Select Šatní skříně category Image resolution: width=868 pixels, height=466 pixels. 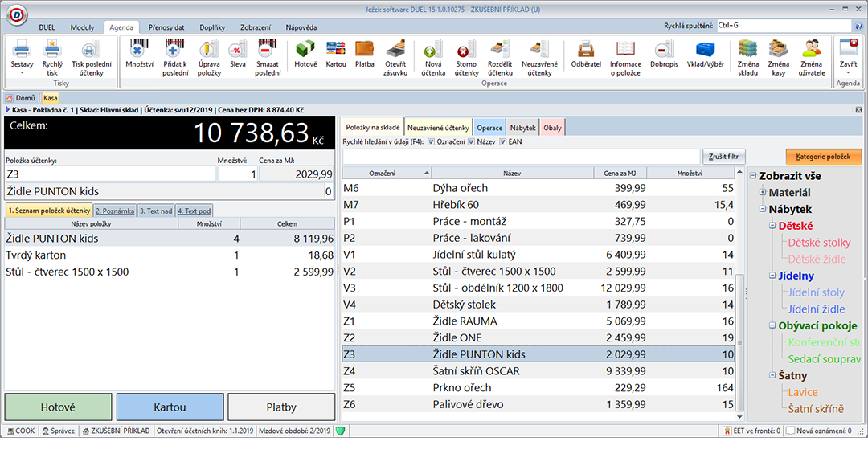816,408
